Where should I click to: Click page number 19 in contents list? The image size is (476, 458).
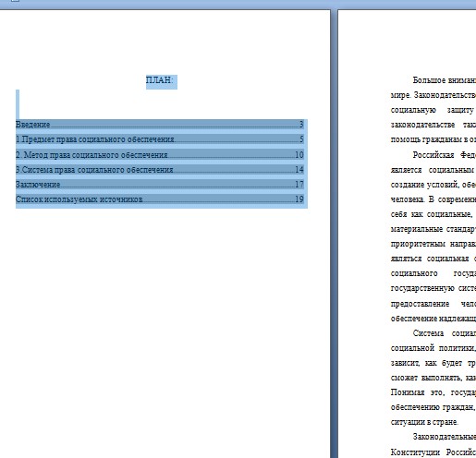click(x=299, y=199)
